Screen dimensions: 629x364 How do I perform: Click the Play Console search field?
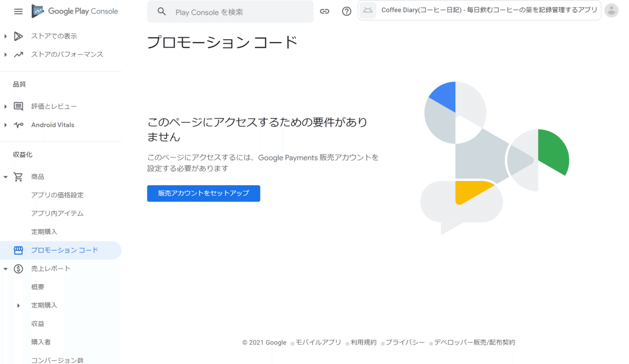231,11
